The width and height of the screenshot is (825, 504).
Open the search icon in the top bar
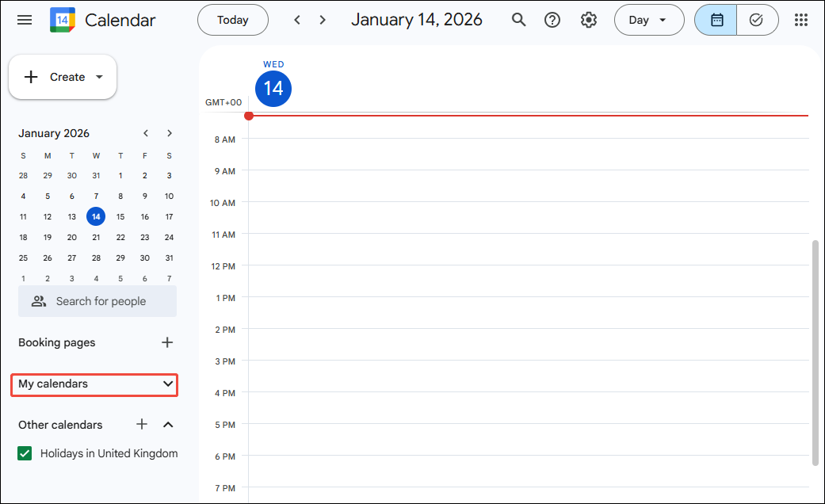pyautogui.click(x=518, y=20)
